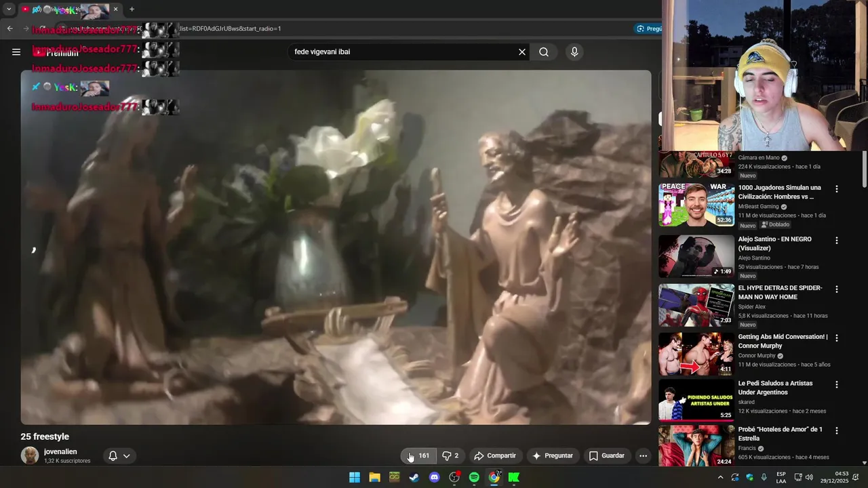Open the Spider-Man No Way Home thumbnail
This screenshot has width=868, height=488.
pyautogui.click(x=696, y=305)
